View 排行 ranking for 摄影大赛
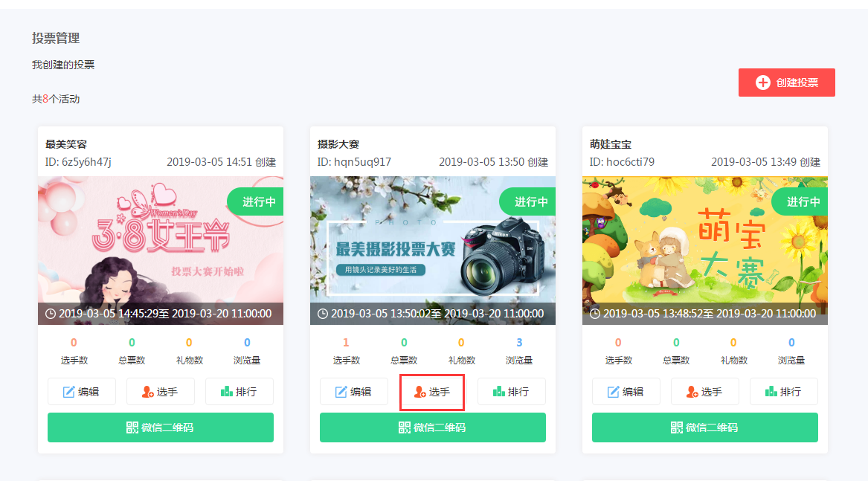The image size is (868, 481). click(x=512, y=391)
